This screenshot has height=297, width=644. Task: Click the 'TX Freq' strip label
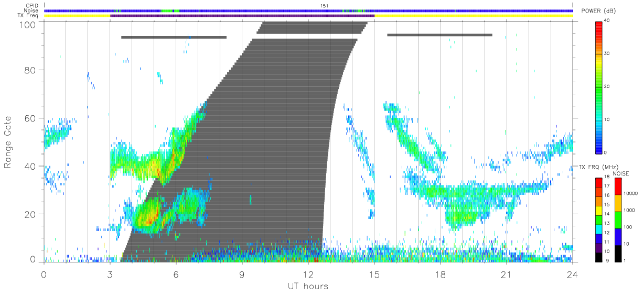click(28, 16)
